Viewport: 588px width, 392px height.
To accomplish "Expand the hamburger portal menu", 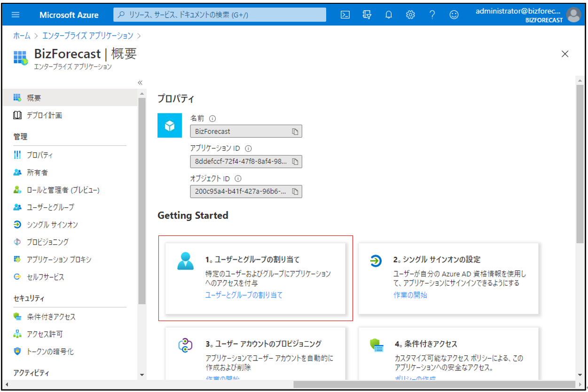I will click(16, 15).
